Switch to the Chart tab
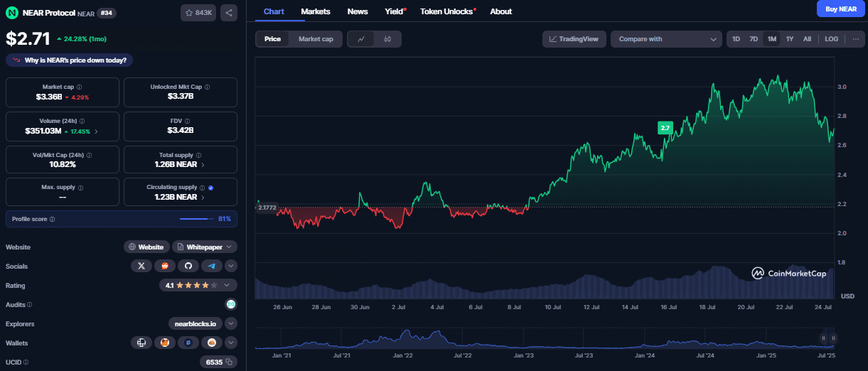 click(x=274, y=11)
